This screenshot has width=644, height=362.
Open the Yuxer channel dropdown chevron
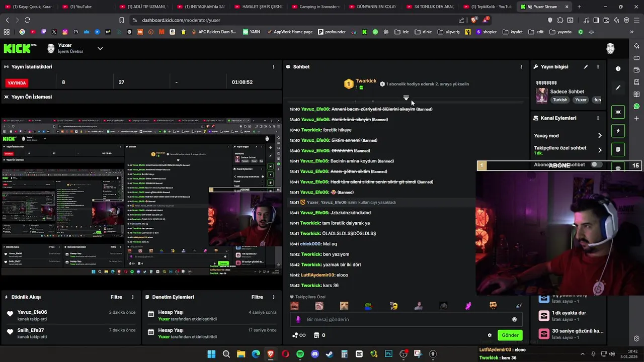coord(100,48)
